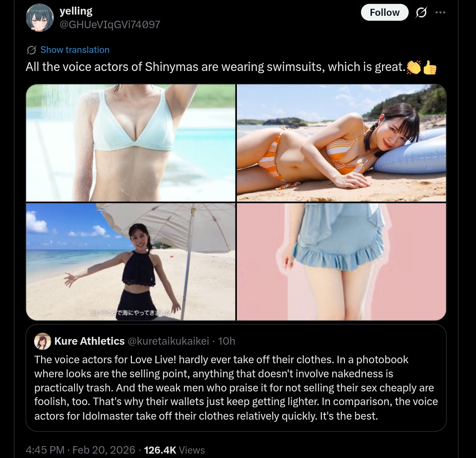Open the beach umbrella photo
The width and height of the screenshot is (476, 458).
[x=131, y=262]
